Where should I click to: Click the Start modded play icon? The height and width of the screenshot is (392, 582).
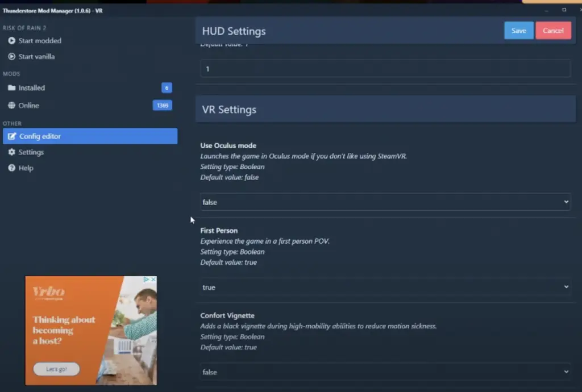coord(11,40)
